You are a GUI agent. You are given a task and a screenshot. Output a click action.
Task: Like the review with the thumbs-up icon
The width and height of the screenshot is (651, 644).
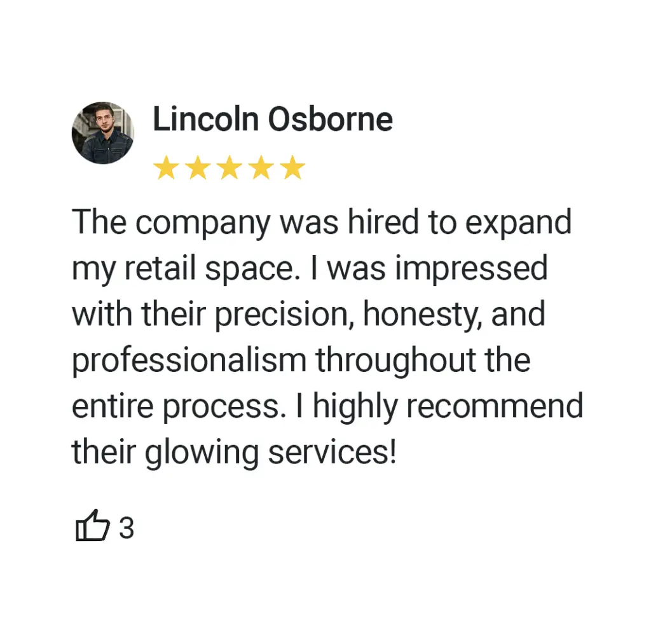(x=93, y=526)
